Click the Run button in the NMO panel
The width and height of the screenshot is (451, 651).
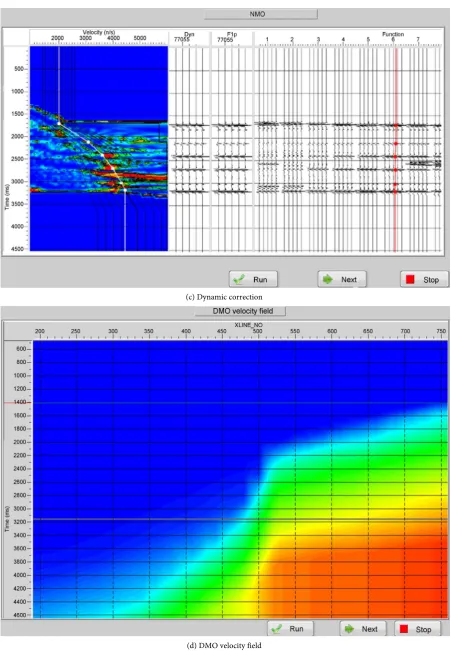[253, 279]
